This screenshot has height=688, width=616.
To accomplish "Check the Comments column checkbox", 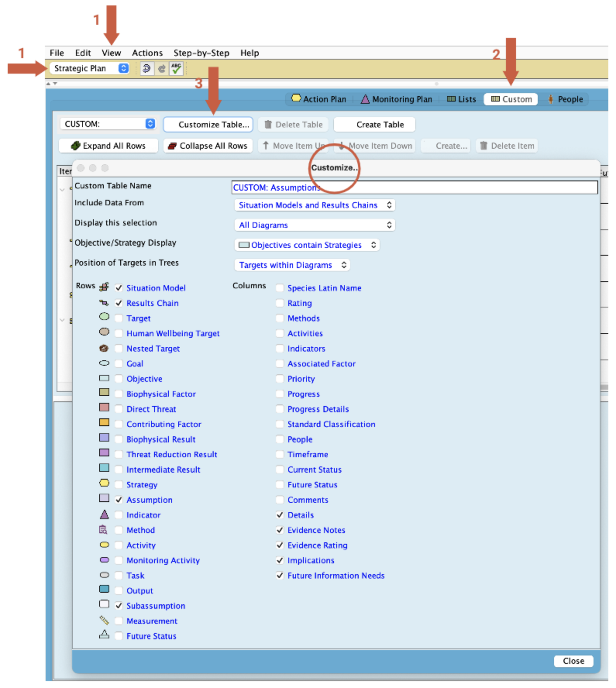I will [x=280, y=500].
